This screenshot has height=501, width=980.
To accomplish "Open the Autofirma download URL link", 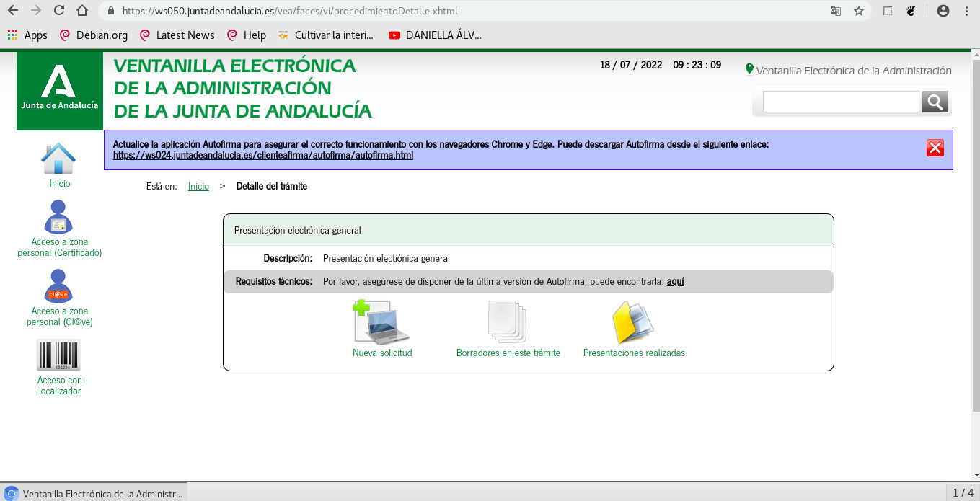I will pyautogui.click(x=263, y=155).
